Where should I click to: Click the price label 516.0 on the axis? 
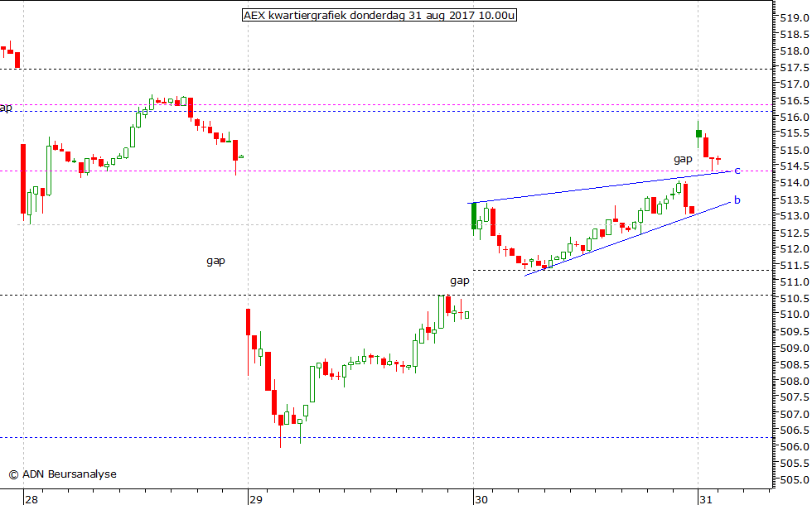795,118
